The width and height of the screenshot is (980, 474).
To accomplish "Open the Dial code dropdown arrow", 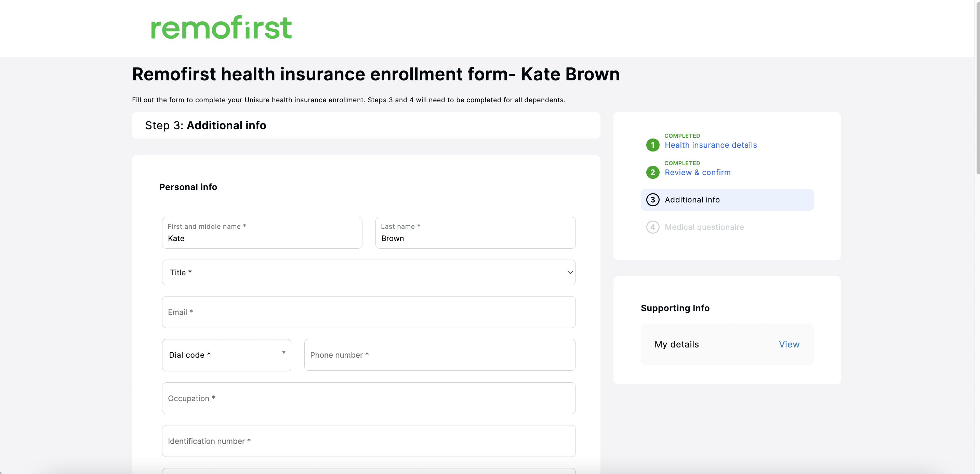I will tap(283, 353).
